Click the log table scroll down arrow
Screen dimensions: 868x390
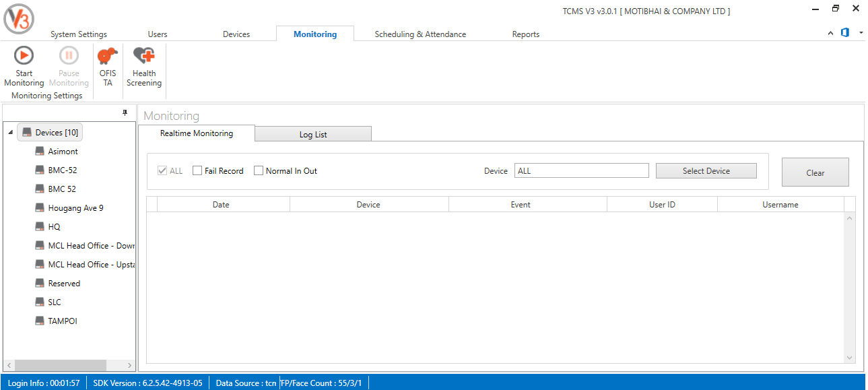coord(849,358)
